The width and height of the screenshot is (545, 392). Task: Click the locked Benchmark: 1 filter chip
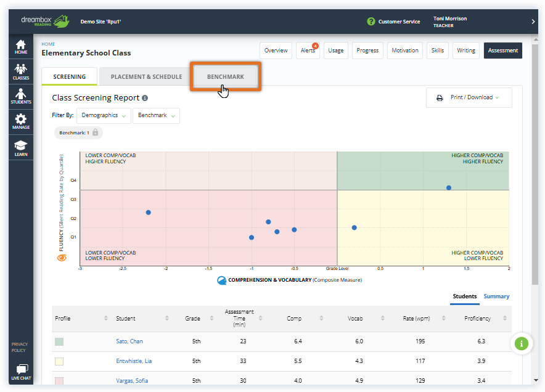[x=78, y=133]
